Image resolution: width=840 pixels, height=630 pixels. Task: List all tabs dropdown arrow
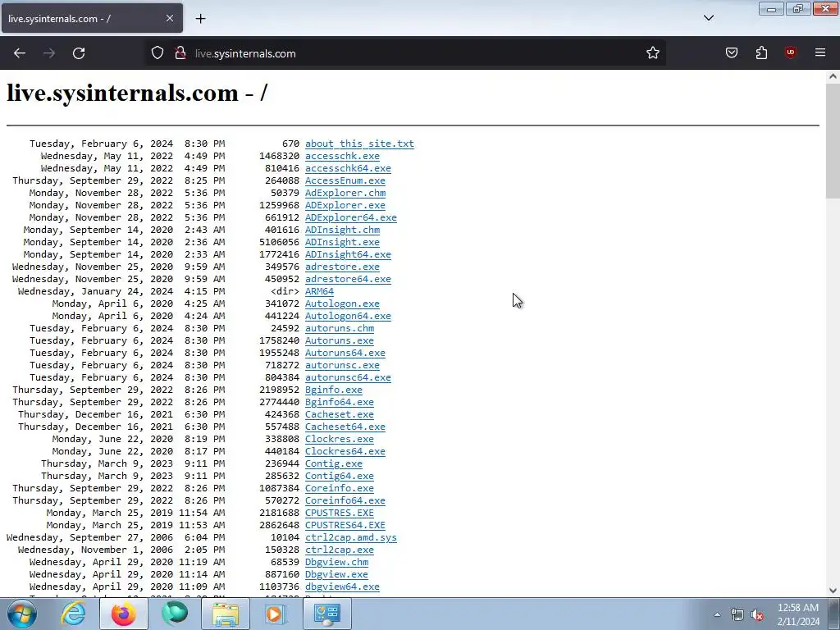[x=708, y=18]
